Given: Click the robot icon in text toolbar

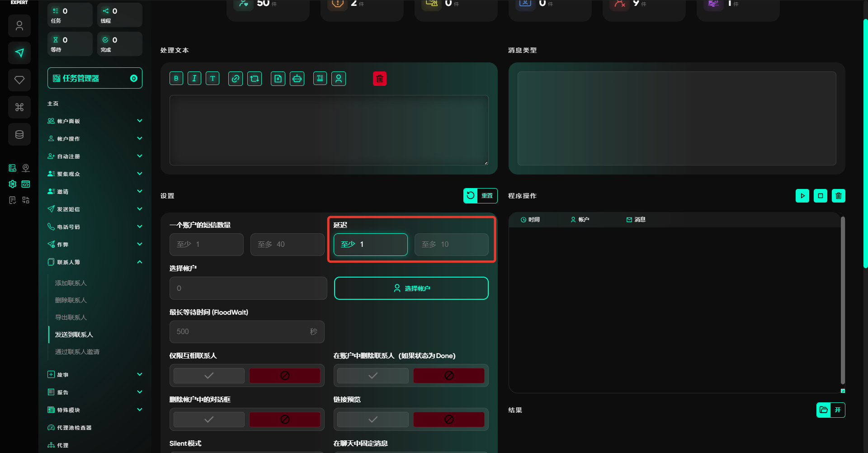Looking at the screenshot, I should (297, 79).
